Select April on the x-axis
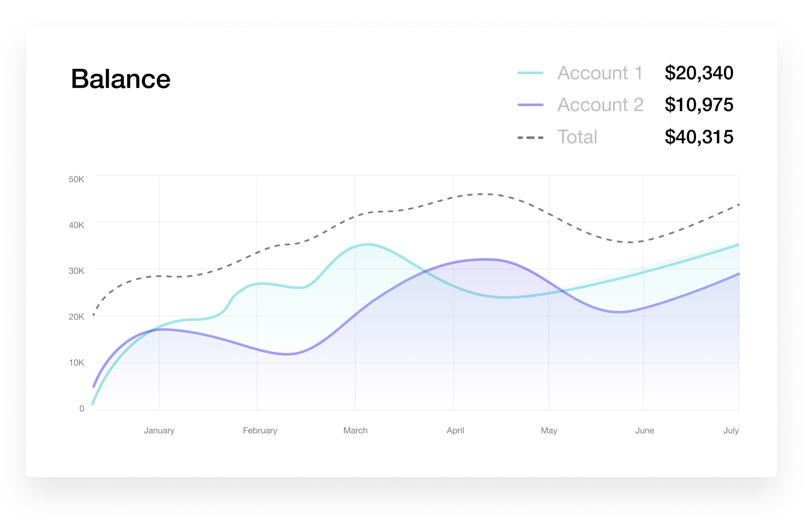 click(x=455, y=431)
